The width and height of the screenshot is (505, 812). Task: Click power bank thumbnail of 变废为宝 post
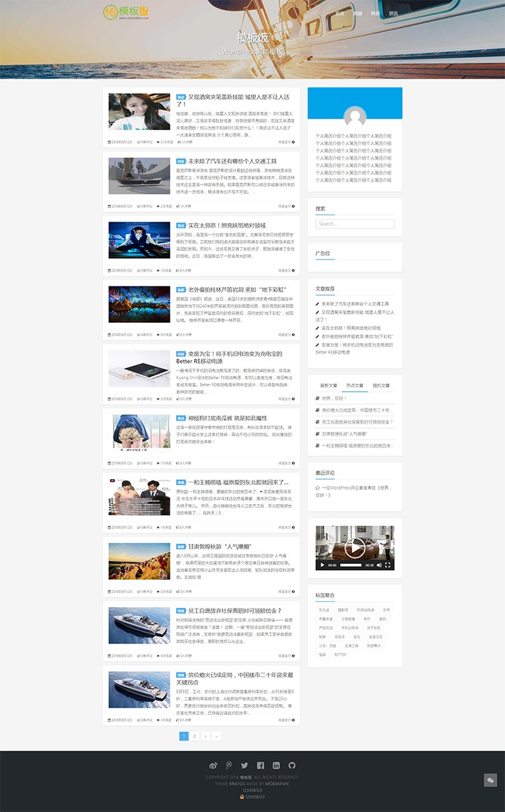point(139,368)
